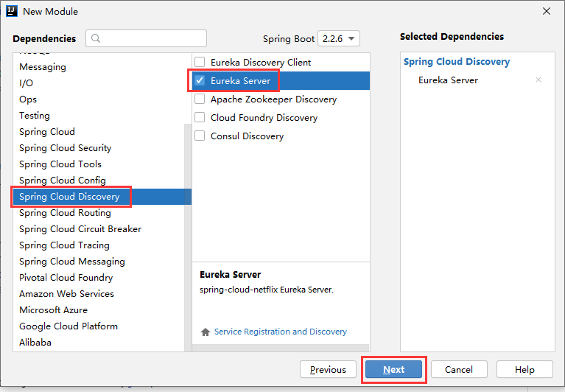Open the Spring Boot version dropdown

tap(339, 38)
